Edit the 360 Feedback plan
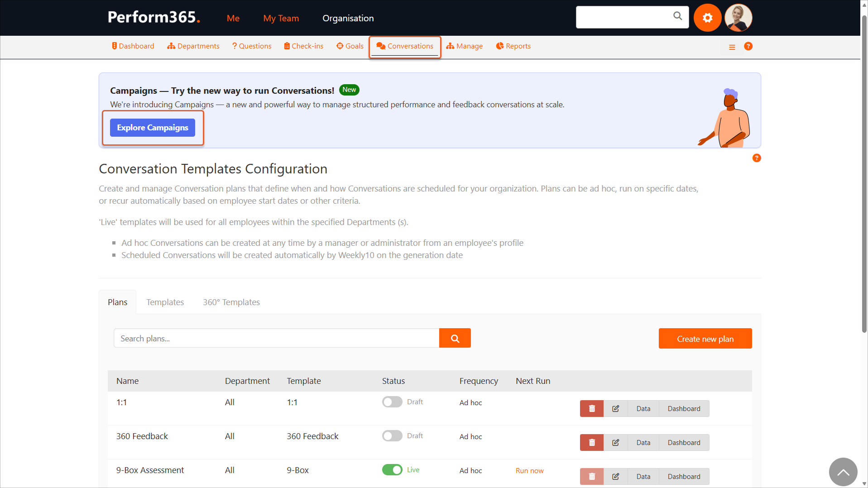This screenshot has width=868, height=488. (615, 442)
